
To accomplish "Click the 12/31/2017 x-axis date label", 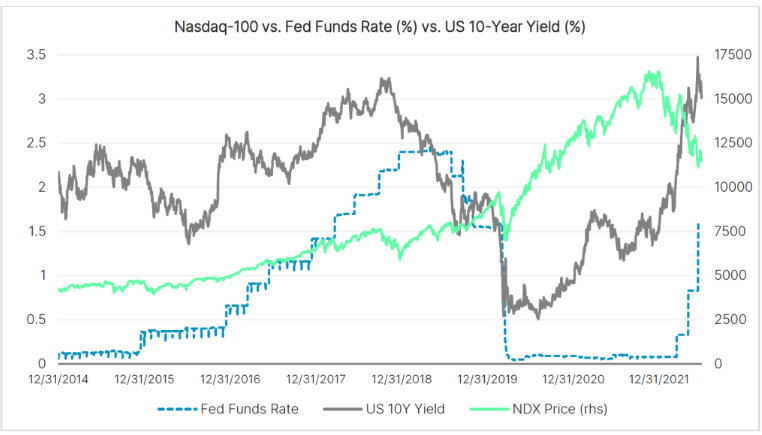I will (x=317, y=380).
